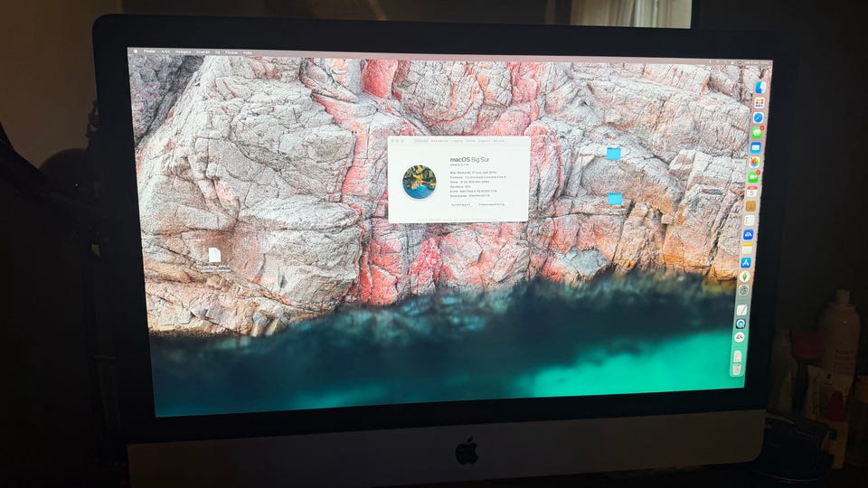The width and height of the screenshot is (868, 488).
Task: Switch to the Lagring tab
Action: 457,141
